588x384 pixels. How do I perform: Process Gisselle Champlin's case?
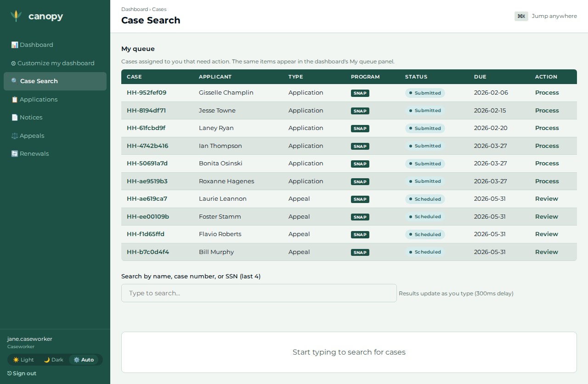(547, 93)
